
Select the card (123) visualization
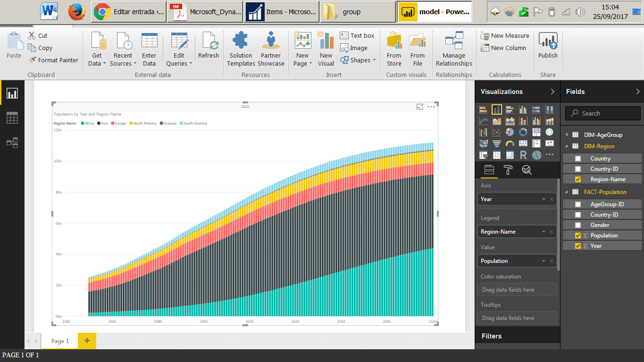pos(523,143)
